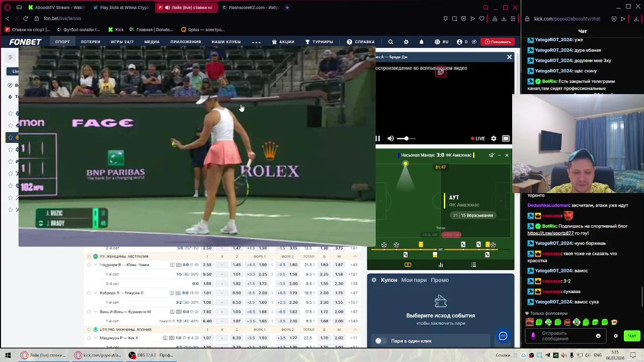Open the notifications bell icon
644x362 pixels.
pyautogui.click(x=422, y=42)
